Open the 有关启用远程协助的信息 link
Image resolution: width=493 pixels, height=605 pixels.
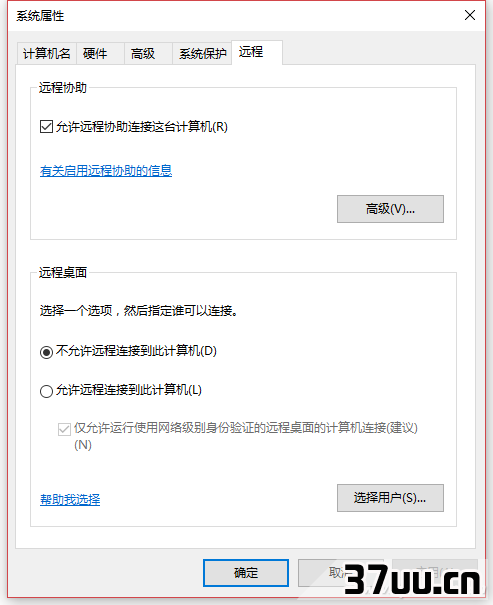[106, 171]
